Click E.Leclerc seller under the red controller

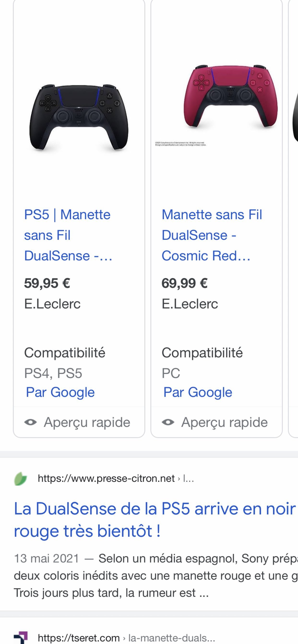point(190,304)
